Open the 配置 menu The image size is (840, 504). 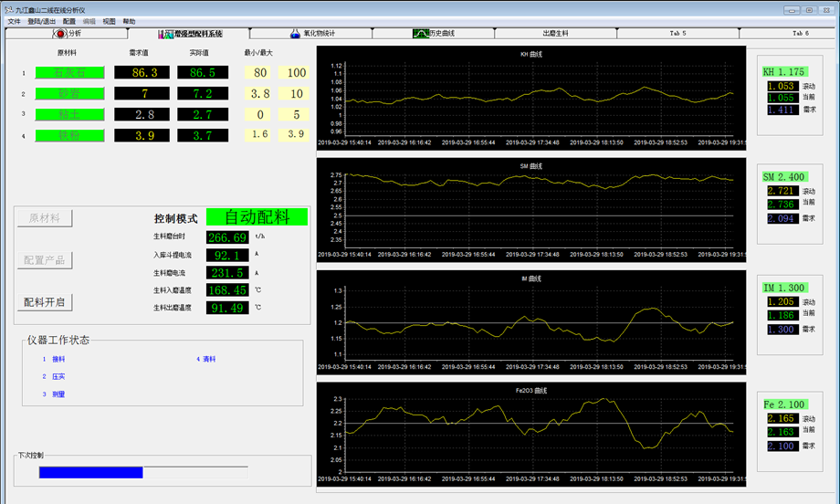coord(69,20)
